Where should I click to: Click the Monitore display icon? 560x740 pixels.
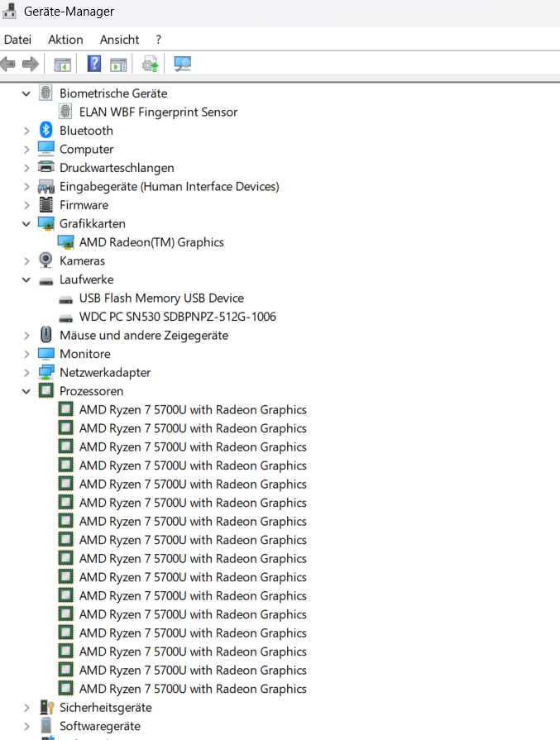(x=45, y=354)
